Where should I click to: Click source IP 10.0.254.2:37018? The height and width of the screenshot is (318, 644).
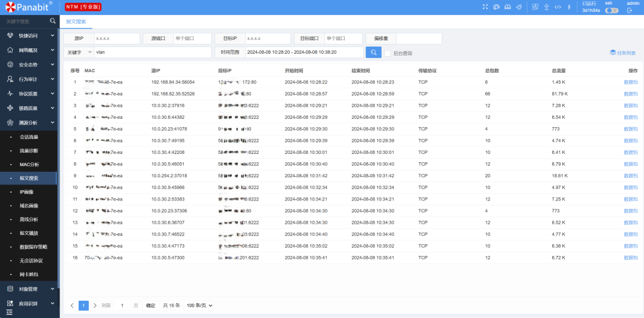tap(169, 175)
